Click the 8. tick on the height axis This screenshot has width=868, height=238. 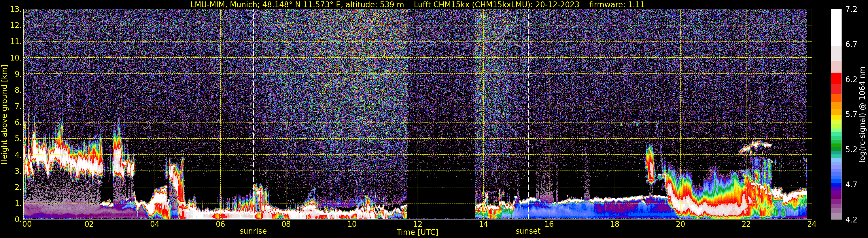click(18, 90)
